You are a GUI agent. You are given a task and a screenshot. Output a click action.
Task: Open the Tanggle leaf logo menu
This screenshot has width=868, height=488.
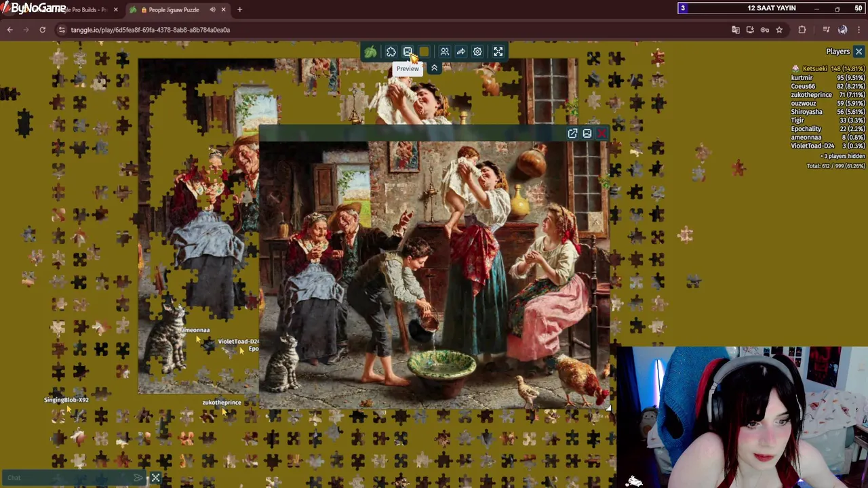point(370,52)
